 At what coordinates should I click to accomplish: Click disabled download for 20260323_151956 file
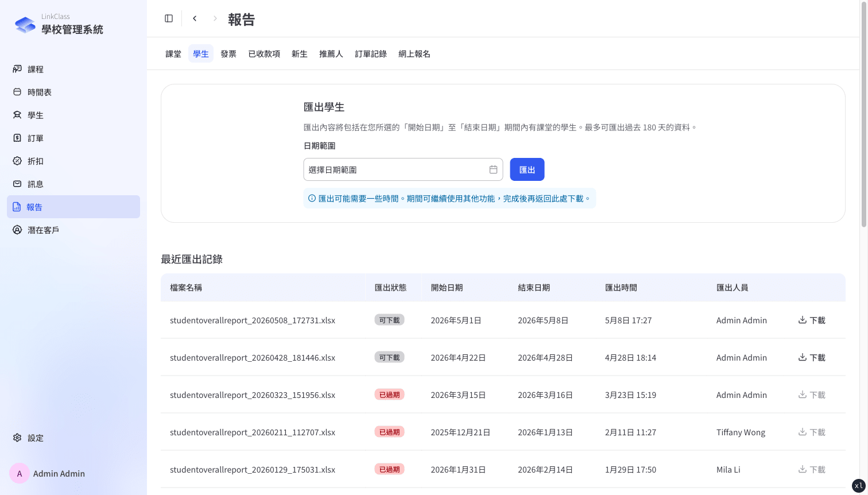coord(812,395)
